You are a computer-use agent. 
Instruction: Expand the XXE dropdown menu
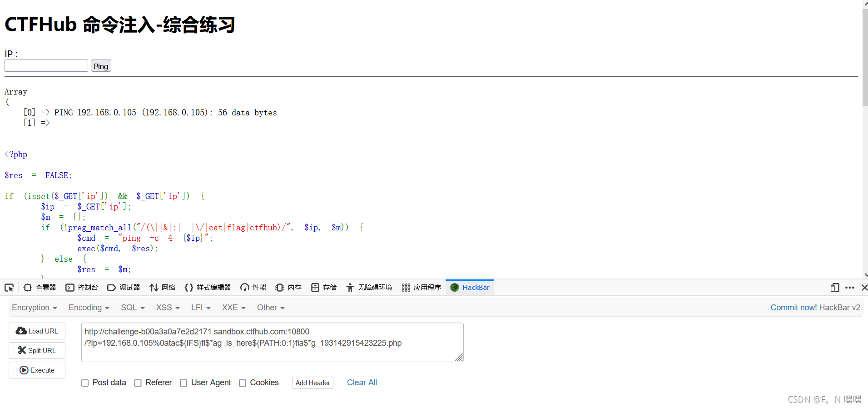point(233,308)
